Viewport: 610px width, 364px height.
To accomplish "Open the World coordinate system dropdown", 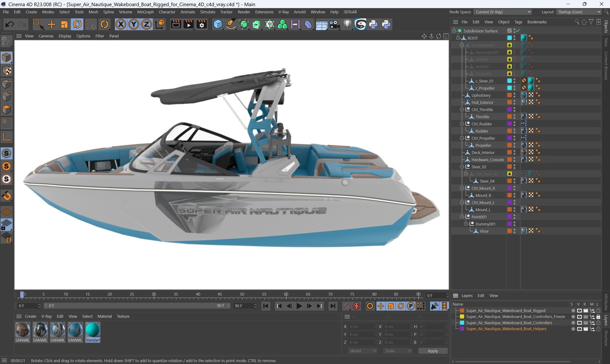I will coord(363,351).
